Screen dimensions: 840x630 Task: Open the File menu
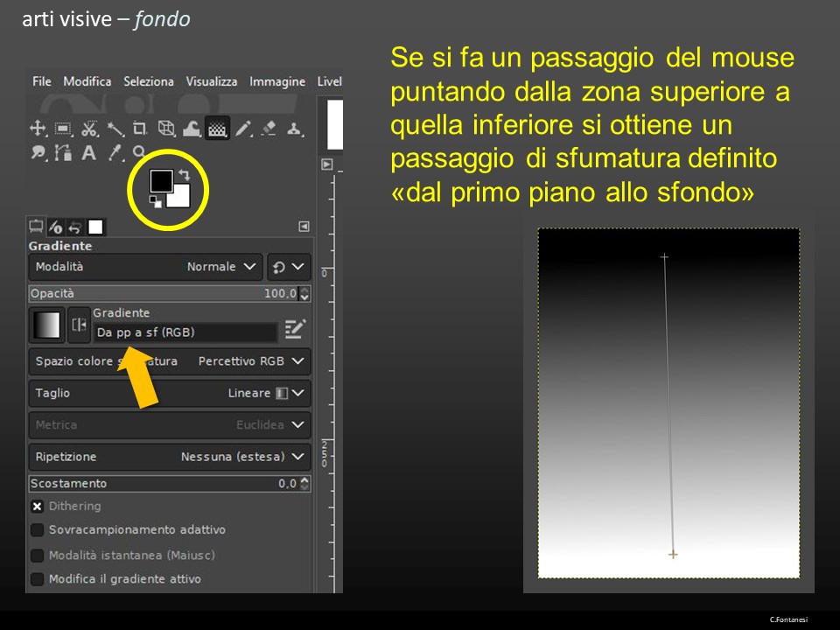(x=42, y=81)
